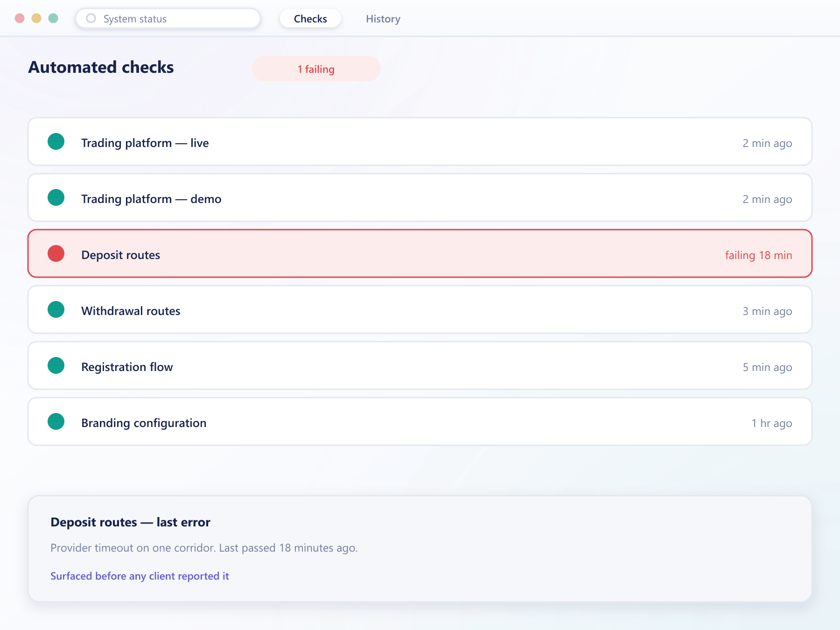Click the '1 failing' badge
The height and width of the screenshot is (630, 840).
316,69
